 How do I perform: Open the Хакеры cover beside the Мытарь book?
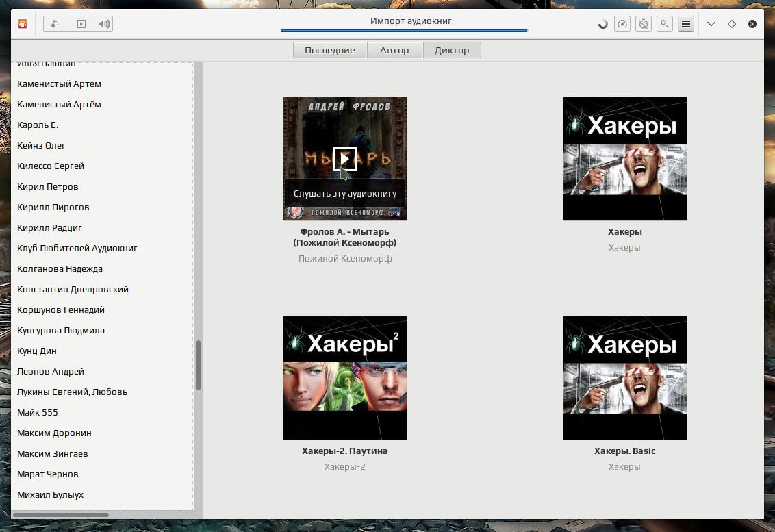click(625, 159)
